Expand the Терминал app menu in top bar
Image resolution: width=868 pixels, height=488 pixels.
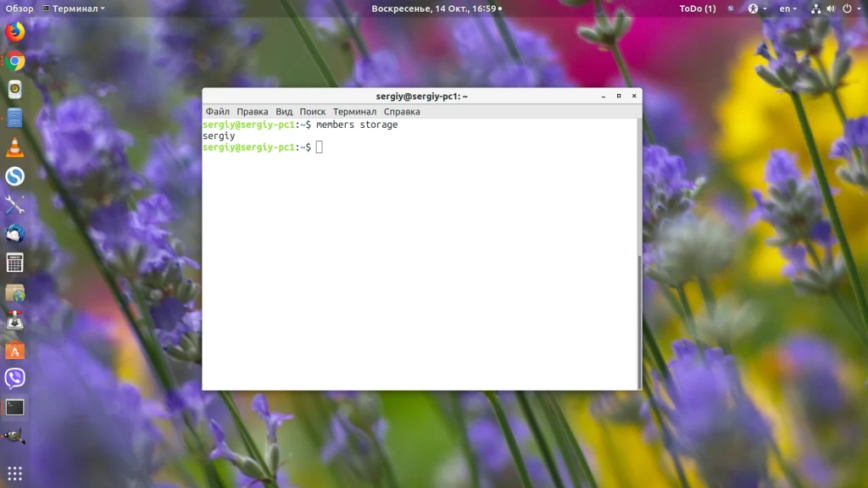[74, 8]
